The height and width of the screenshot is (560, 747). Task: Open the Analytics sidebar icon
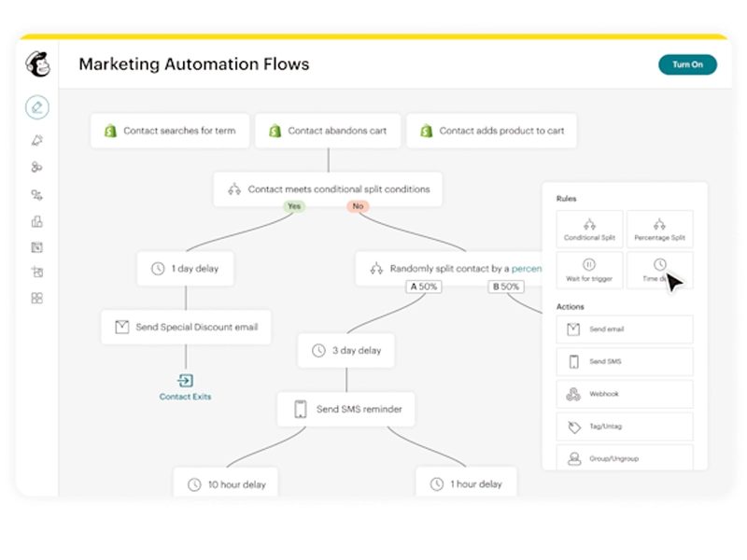[x=36, y=221]
